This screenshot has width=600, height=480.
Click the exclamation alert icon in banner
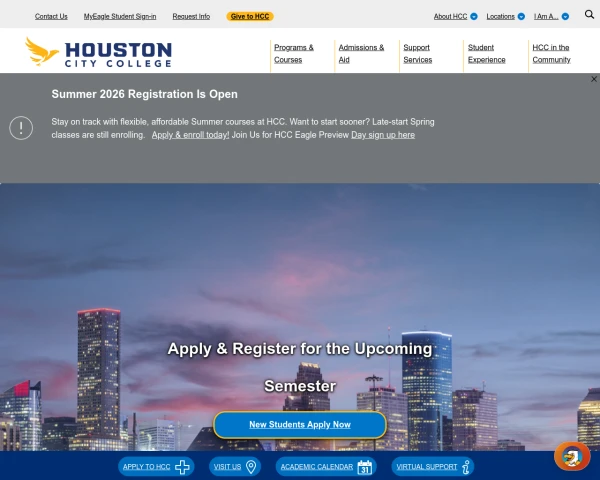click(x=21, y=128)
